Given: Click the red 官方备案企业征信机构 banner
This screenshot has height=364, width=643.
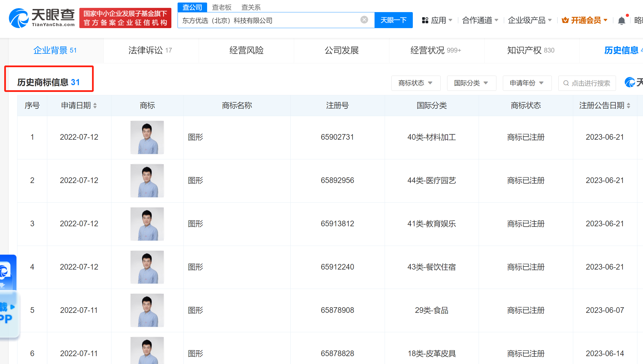Looking at the screenshot, I should coord(125,18).
